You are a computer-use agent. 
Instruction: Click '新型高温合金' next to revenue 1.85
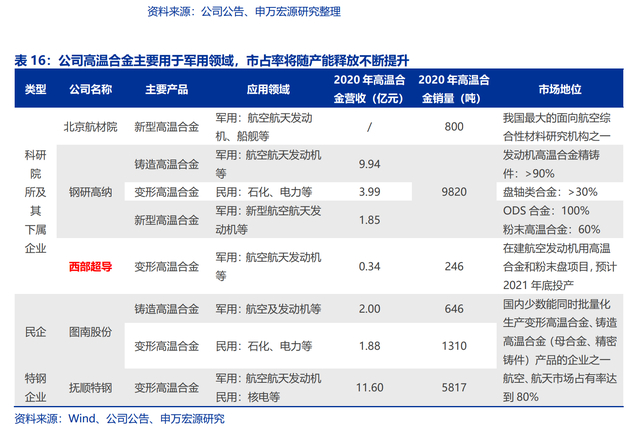(167, 220)
